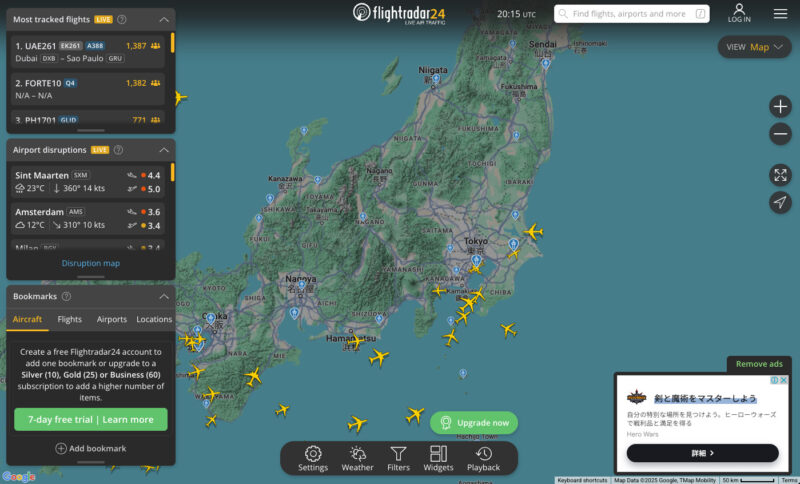Open Disruption map link
The width and height of the screenshot is (800, 484).
tap(91, 263)
